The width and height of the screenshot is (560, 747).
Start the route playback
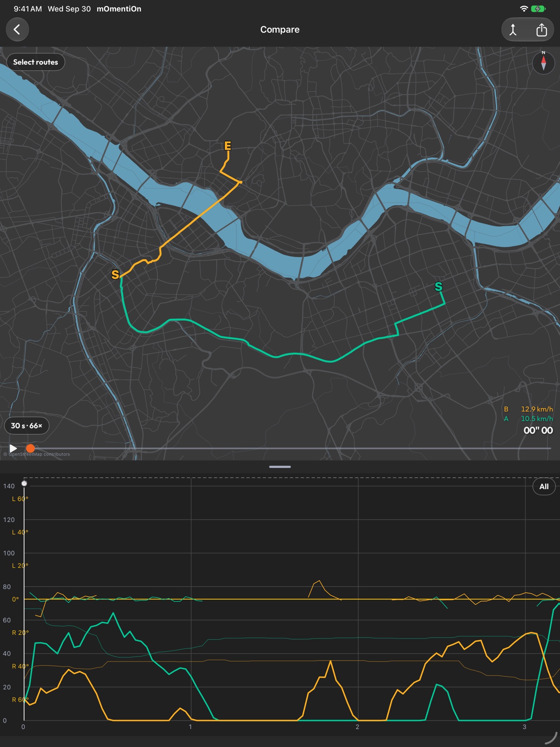point(13,448)
